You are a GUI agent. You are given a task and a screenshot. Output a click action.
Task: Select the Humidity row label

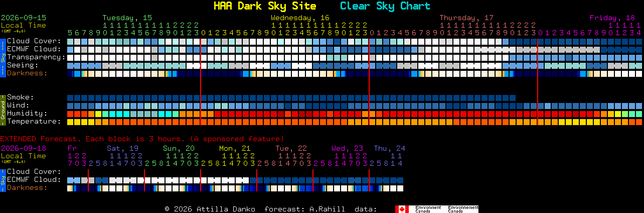(x=27, y=114)
